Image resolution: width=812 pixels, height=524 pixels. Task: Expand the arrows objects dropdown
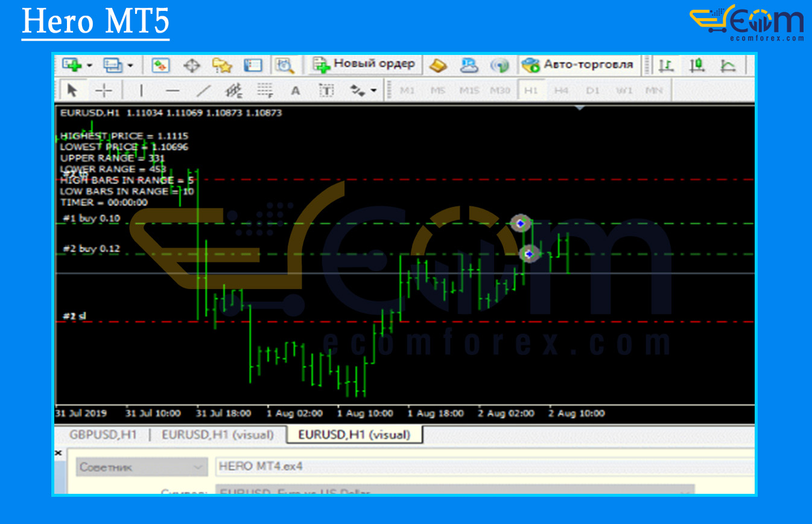373,91
